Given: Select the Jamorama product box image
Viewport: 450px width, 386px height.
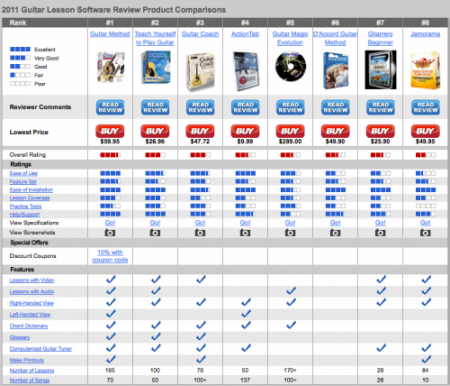Looking at the screenshot, I should pos(425,70).
